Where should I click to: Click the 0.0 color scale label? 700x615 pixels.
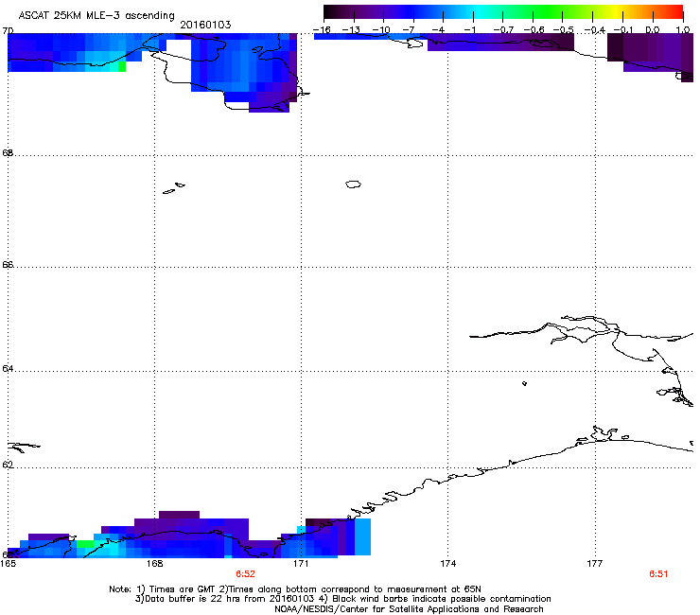pos(653,30)
